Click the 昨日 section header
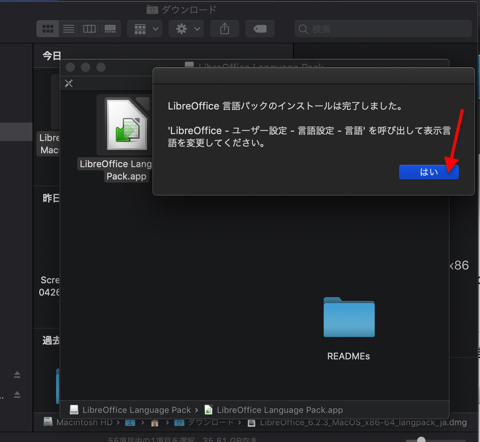Viewport: 480px width, 442px height. (51, 198)
